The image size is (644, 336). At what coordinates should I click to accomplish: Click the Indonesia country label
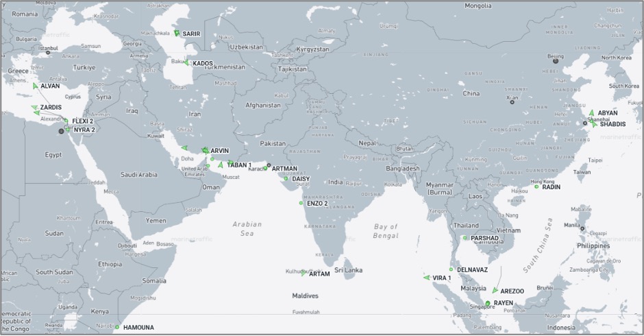561,328
